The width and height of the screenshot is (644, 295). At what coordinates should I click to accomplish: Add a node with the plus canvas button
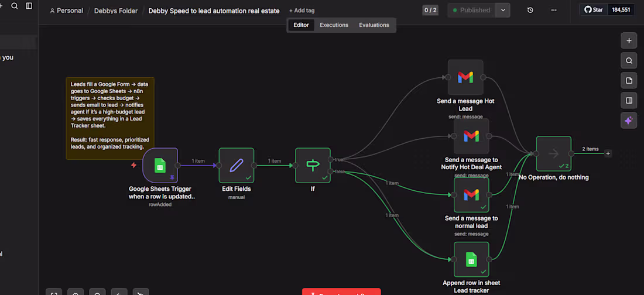point(629,40)
